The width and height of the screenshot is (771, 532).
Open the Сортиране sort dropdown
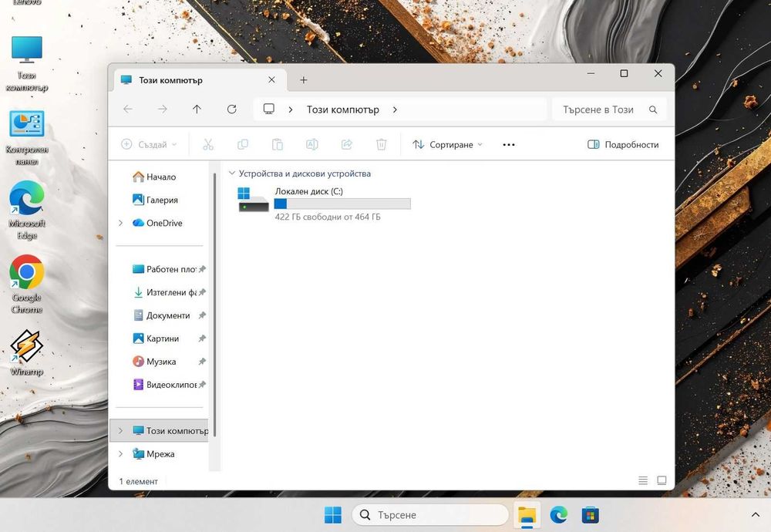pos(447,144)
